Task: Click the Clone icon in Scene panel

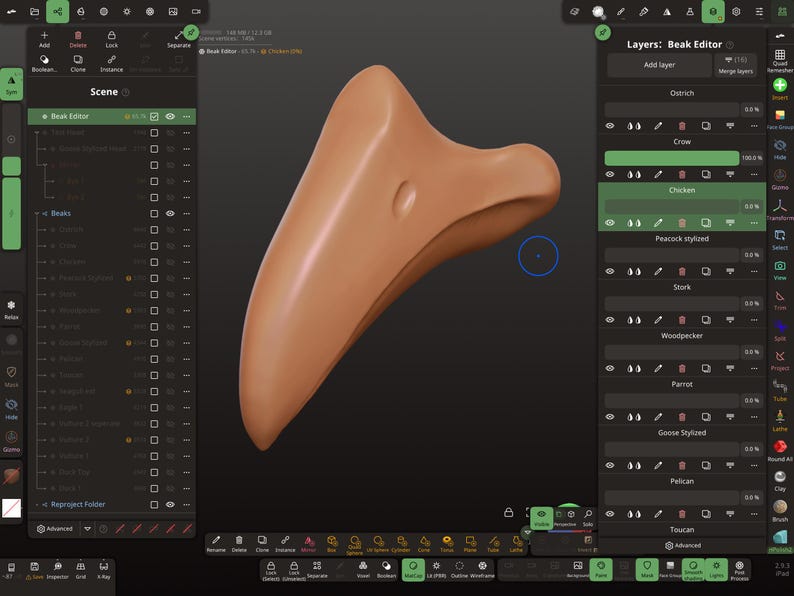Action: pos(78,63)
